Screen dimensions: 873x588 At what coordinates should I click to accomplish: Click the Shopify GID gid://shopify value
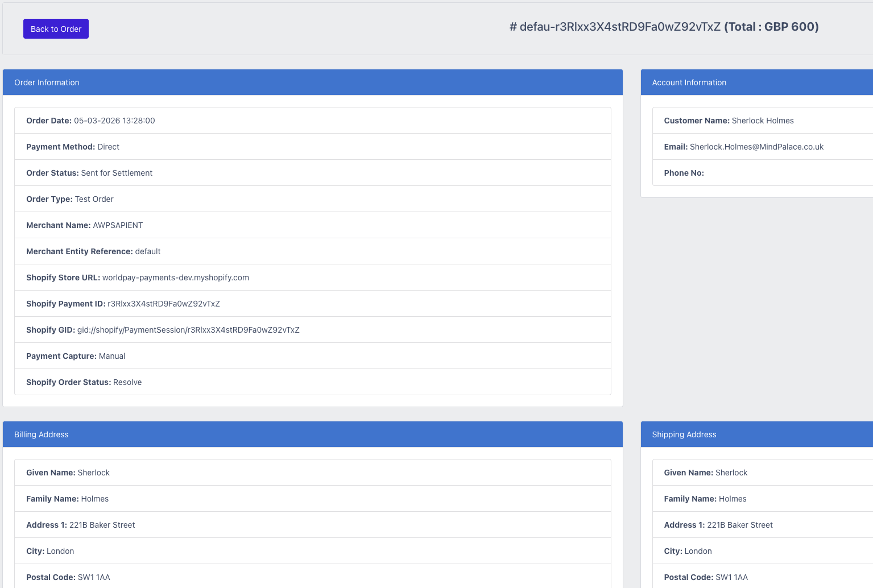point(188,330)
